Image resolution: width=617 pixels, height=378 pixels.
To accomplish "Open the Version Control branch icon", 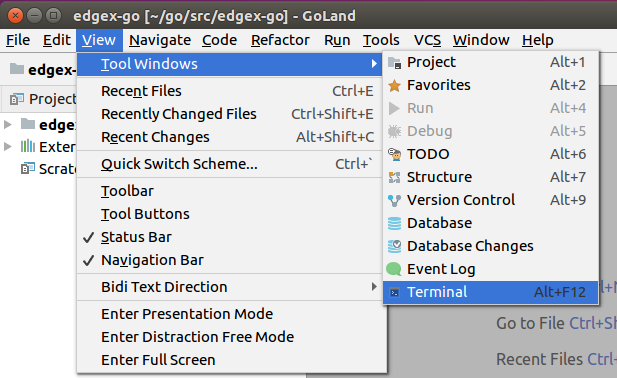I will tap(394, 201).
